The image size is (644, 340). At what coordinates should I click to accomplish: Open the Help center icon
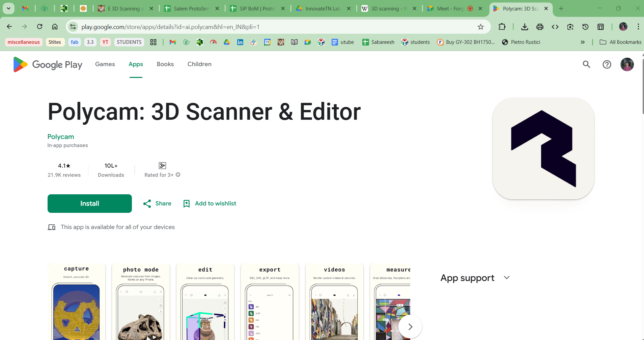tap(607, 64)
